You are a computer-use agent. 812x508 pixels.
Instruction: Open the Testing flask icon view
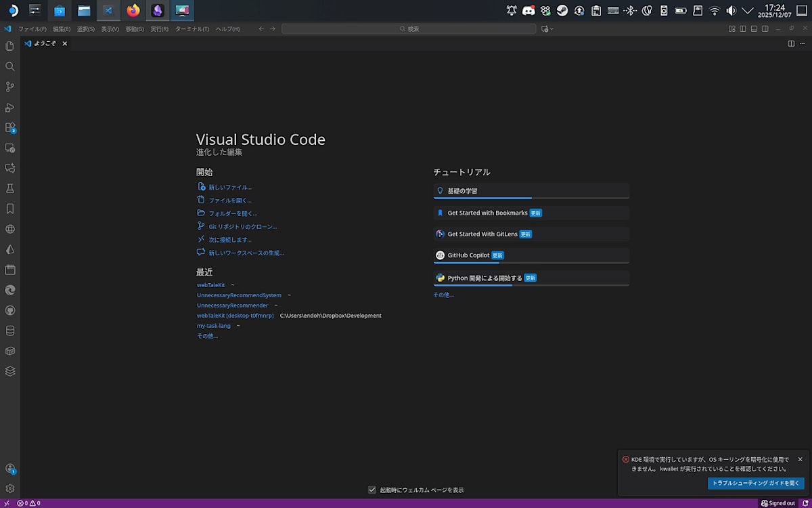pyautogui.click(x=10, y=188)
